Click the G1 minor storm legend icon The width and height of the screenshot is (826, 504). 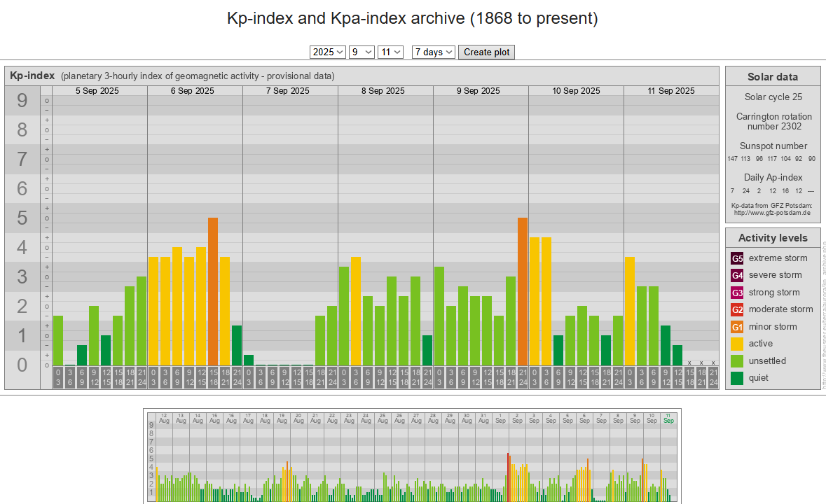click(737, 327)
